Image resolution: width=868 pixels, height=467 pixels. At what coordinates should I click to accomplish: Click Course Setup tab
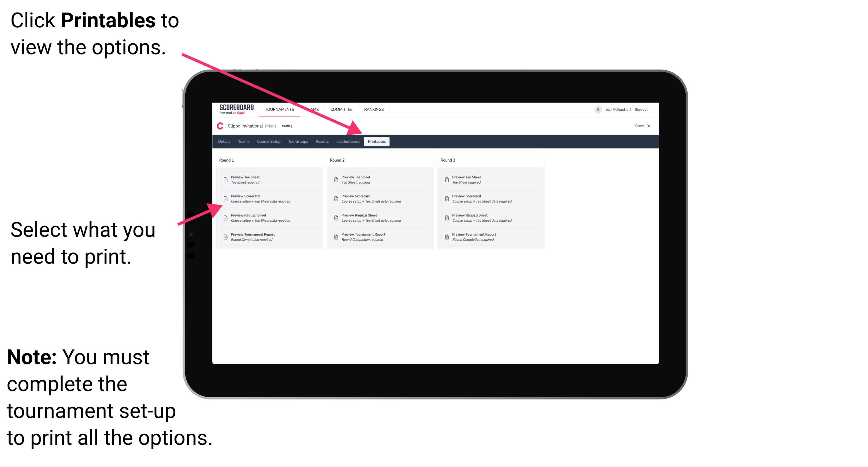pyautogui.click(x=269, y=142)
